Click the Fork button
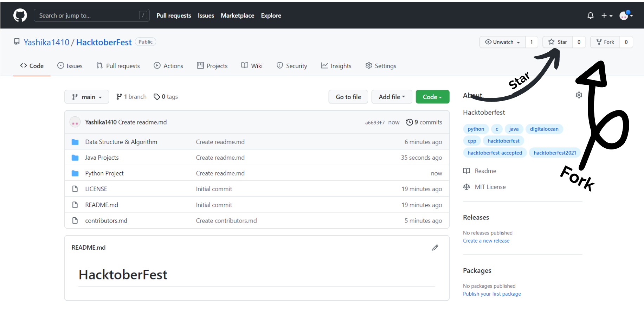The height and width of the screenshot is (314, 644). click(x=605, y=42)
